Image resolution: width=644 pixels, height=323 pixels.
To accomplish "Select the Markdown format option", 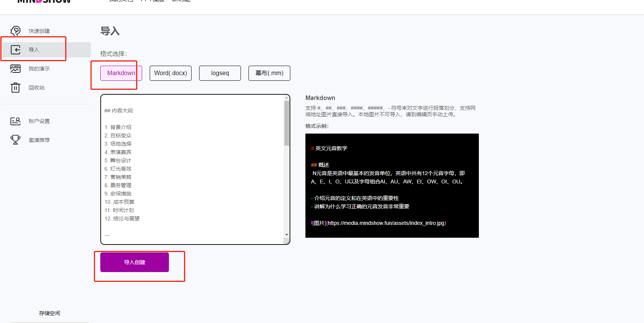I will pos(121,73).
